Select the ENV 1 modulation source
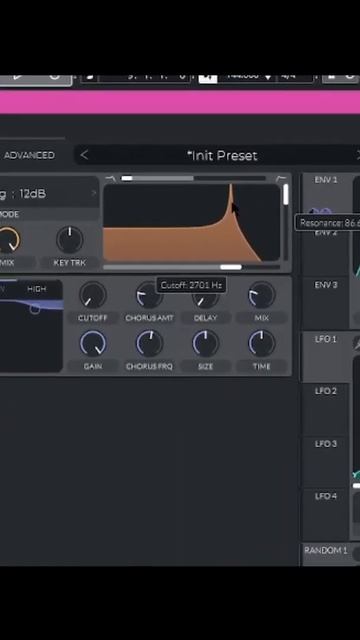This screenshot has height=640, width=360. 326,200
